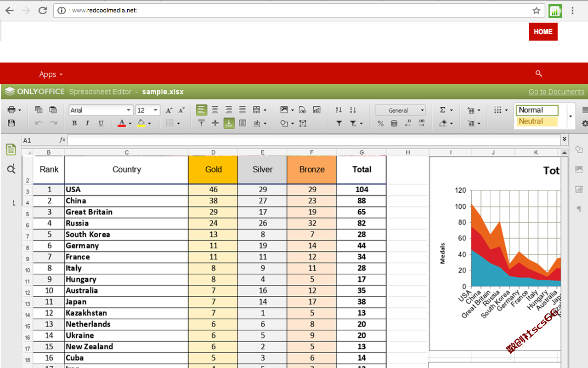
Task: Click the Increase decimal icon
Action: [x=422, y=123]
